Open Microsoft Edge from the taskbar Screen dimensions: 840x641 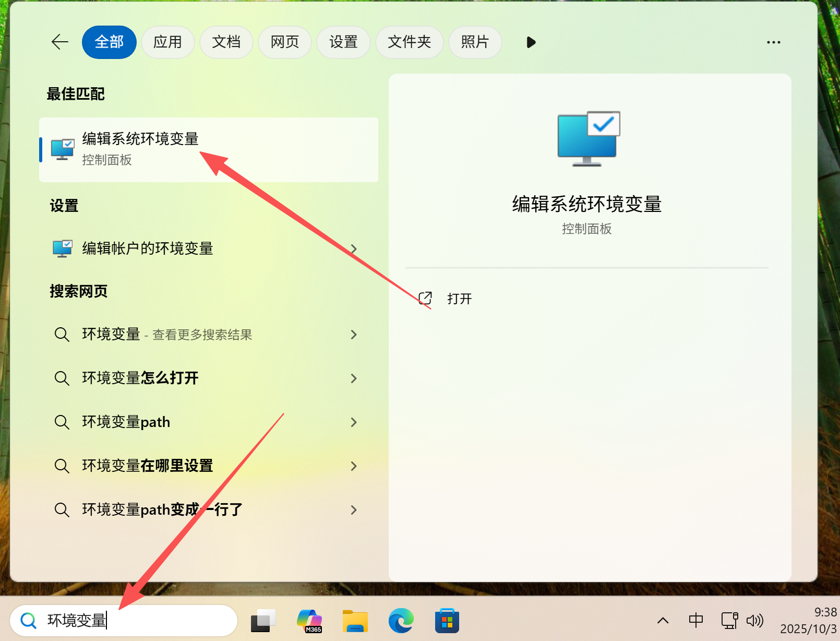pos(401,621)
